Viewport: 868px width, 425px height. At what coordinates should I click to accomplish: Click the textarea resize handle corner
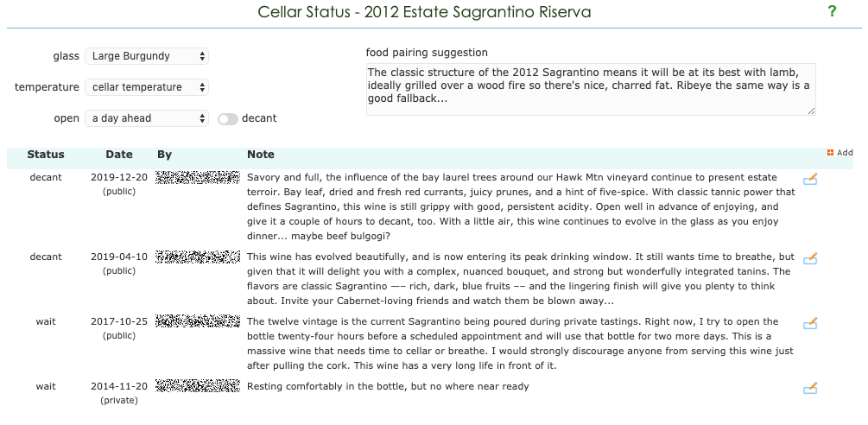(x=812, y=111)
